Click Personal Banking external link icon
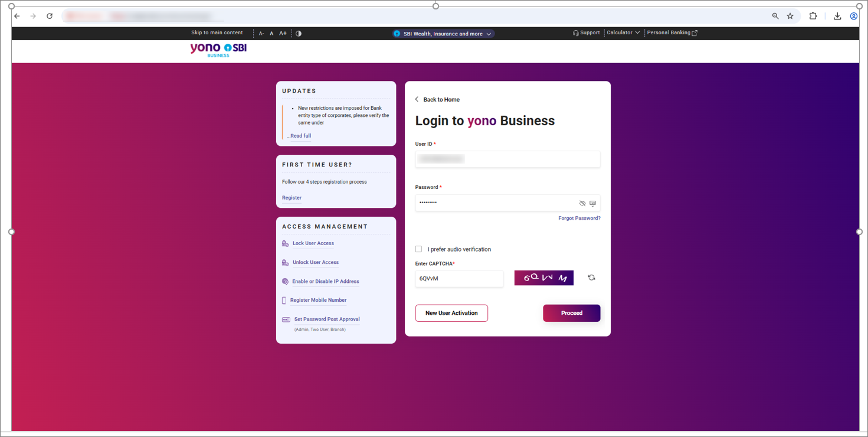 (x=695, y=33)
